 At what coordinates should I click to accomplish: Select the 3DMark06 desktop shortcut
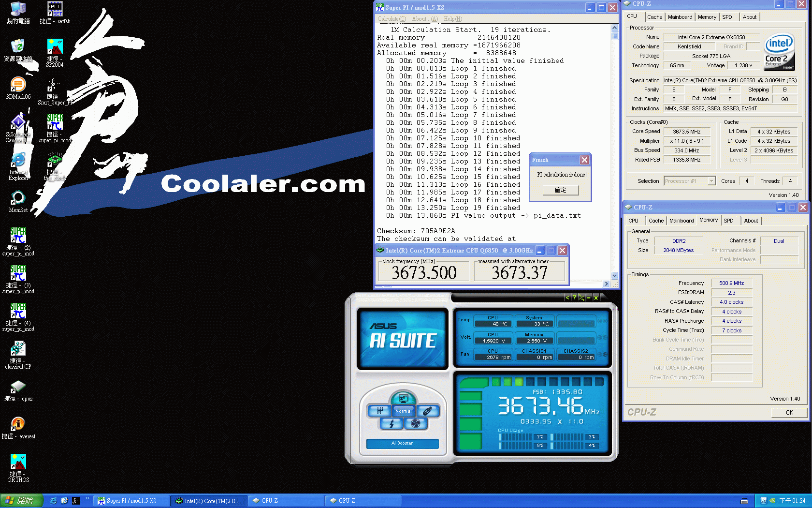coord(18,88)
